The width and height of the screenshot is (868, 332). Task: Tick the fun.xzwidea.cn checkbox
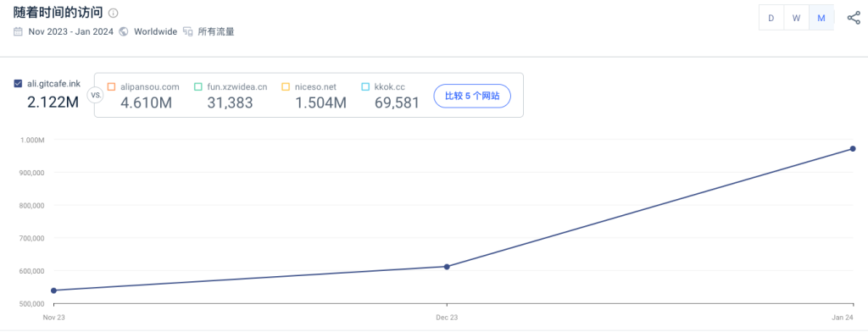tap(198, 87)
